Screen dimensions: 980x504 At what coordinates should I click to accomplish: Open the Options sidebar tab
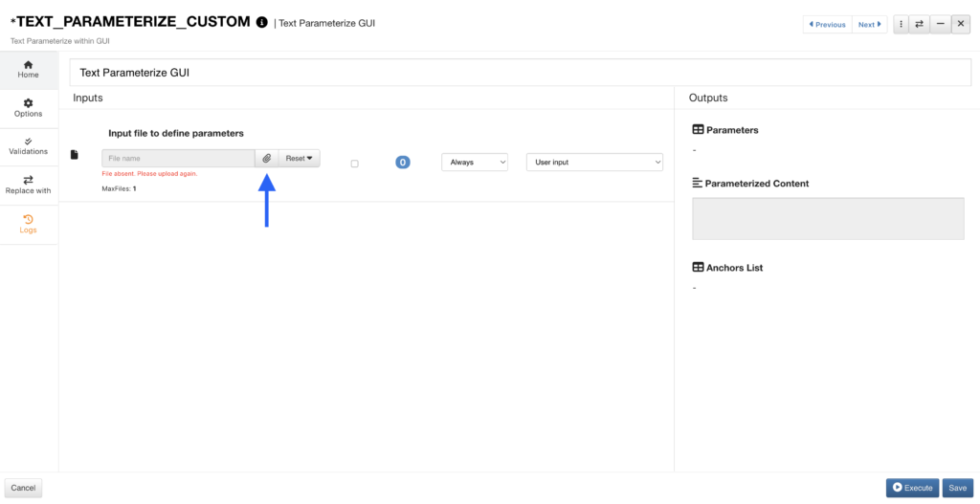click(29, 108)
